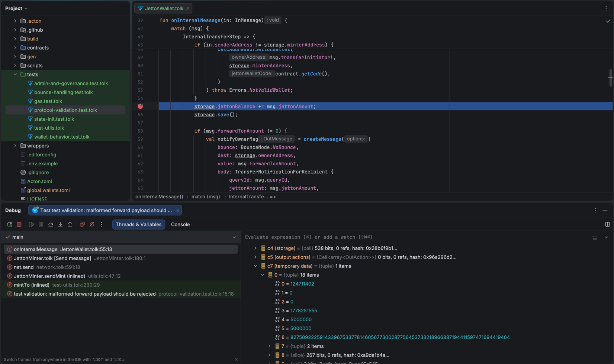Expand the .acton folder
This screenshot has width=614, height=364.
[15, 21]
